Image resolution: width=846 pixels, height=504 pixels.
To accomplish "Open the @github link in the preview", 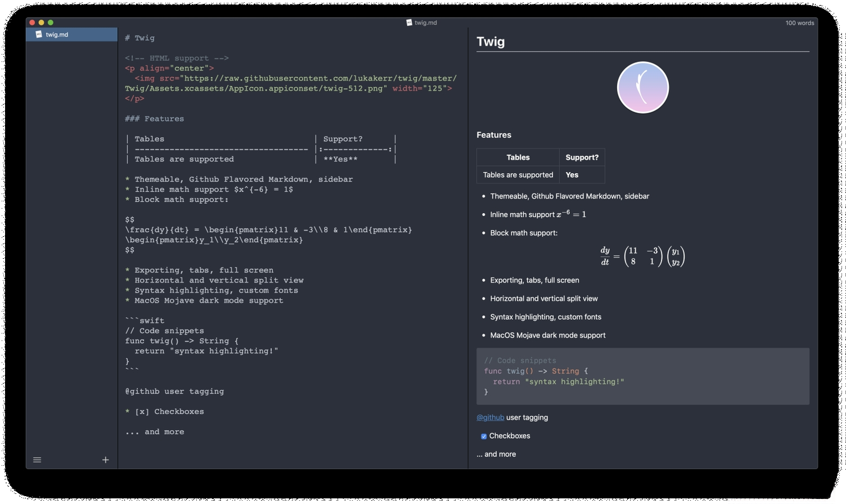I will pos(490,418).
